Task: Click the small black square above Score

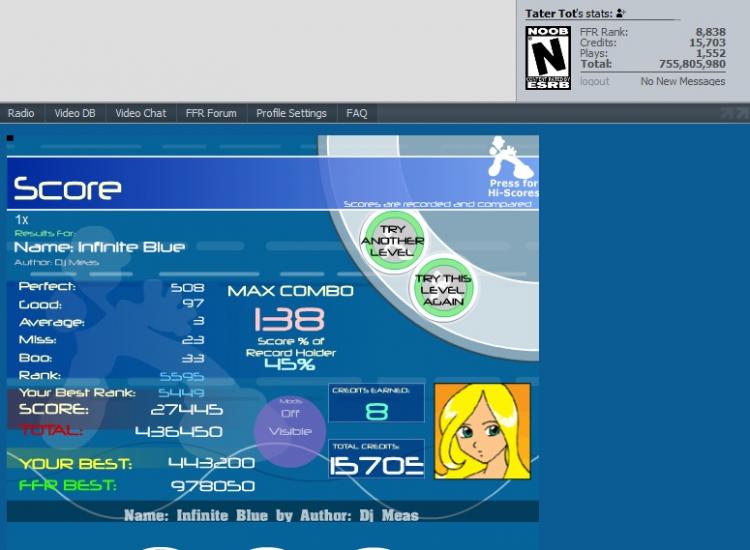Action: coord(10,139)
